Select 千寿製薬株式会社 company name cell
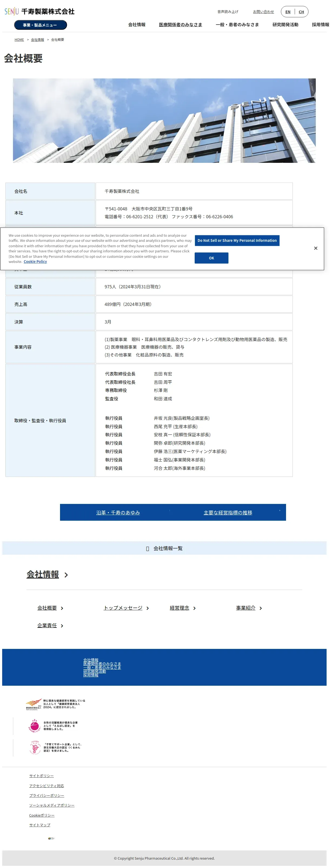This screenshot has height=868, width=332. click(194, 191)
